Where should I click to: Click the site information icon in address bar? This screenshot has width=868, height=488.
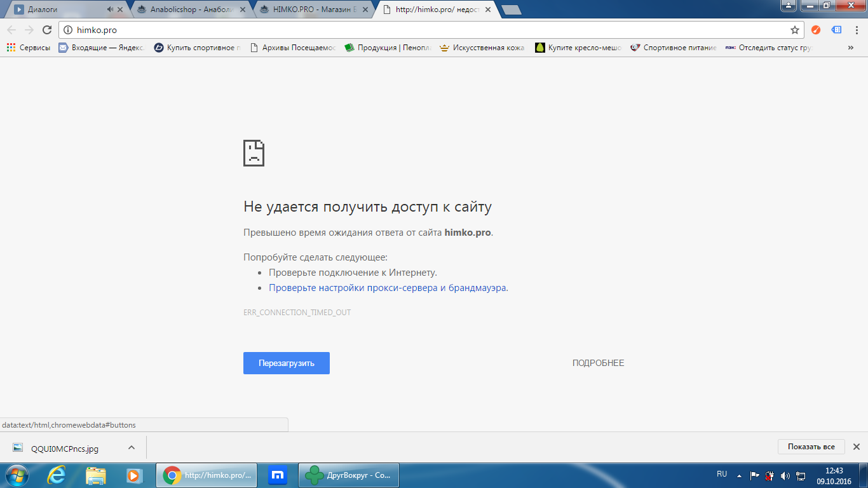[69, 30]
